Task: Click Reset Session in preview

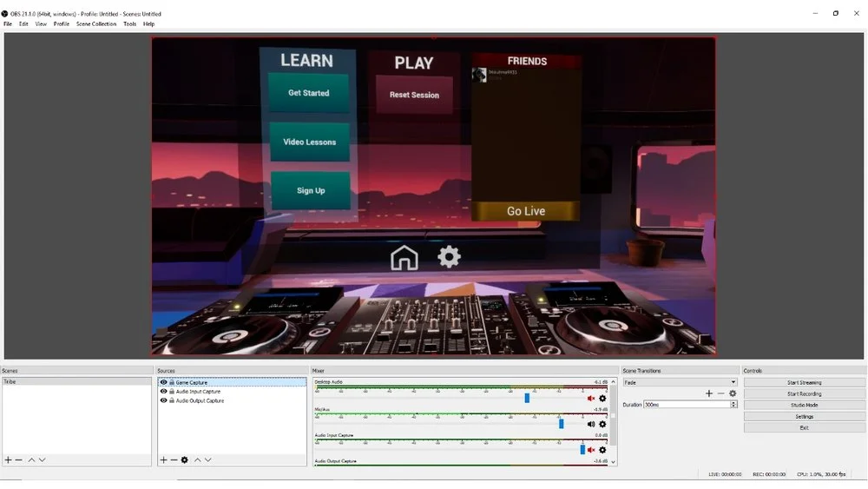Action: 414,95
